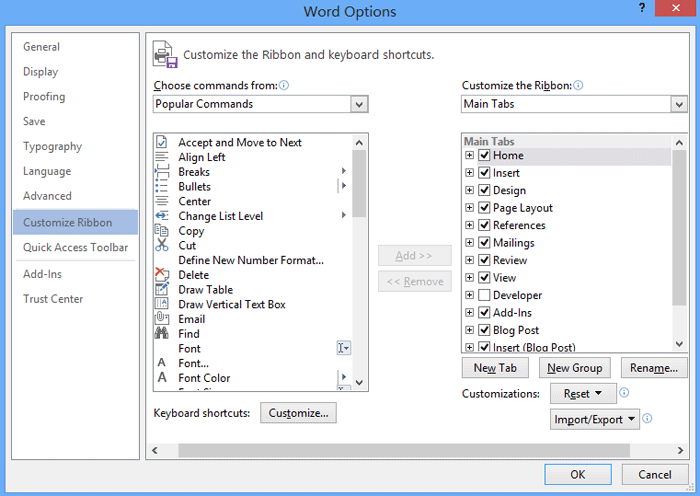Click the Cancel button

pyautogui.click(x=654, y=474)
